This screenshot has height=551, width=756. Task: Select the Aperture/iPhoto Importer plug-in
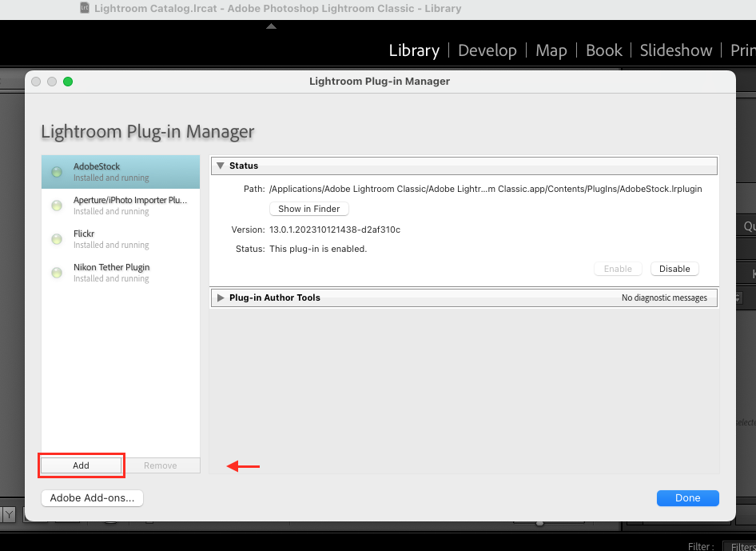[x=121, y=206]
